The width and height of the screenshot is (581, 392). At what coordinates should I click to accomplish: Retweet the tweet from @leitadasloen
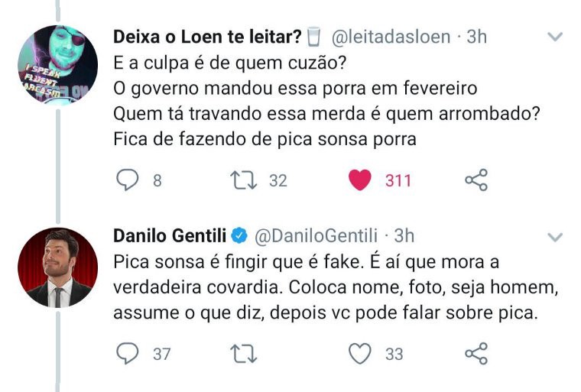244,180
